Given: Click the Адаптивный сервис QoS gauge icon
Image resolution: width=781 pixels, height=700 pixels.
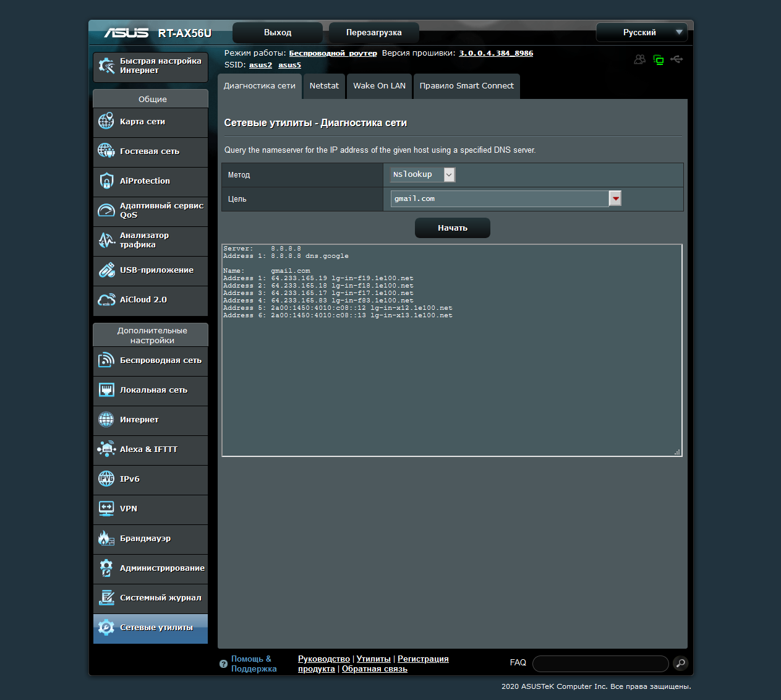Looking at the screenshot, I should coord(106,210).
